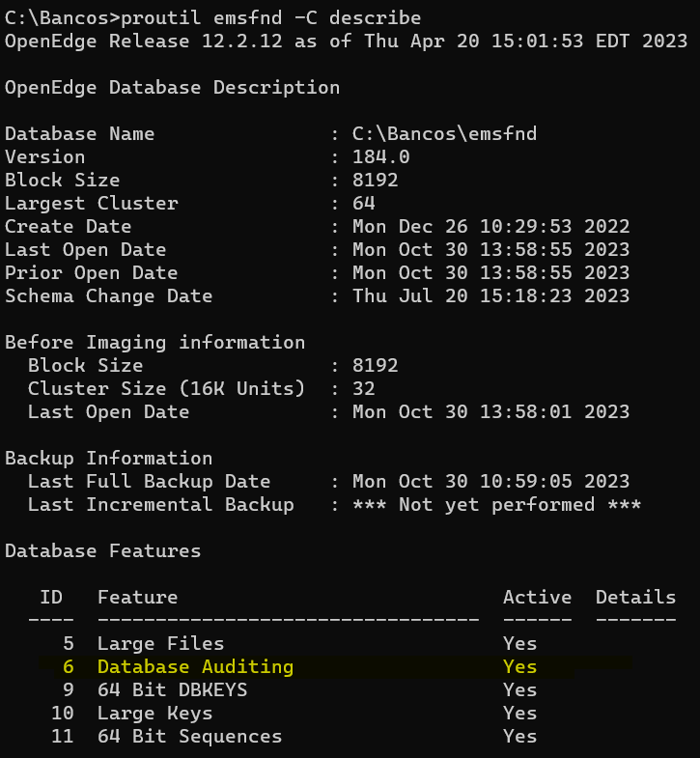Click the date 'Mon Oct 30 13:58:01 2023'
Image resolution: width=700 pixels, height=758 pixels.
pos(490,412)
